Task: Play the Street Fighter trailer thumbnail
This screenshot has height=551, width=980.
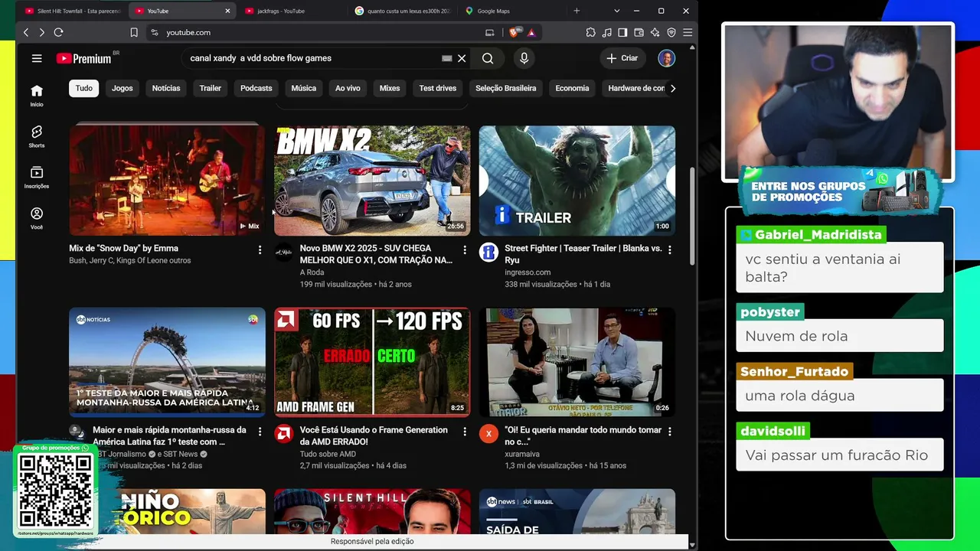Action: tap(577, 181)
